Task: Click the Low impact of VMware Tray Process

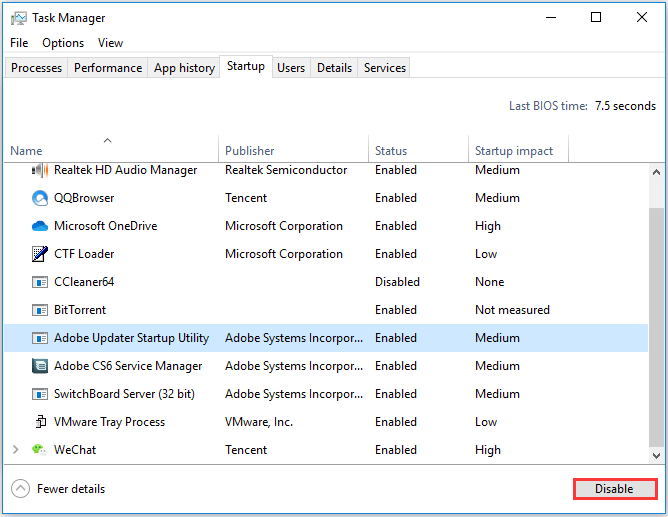Action: point(486,422)
